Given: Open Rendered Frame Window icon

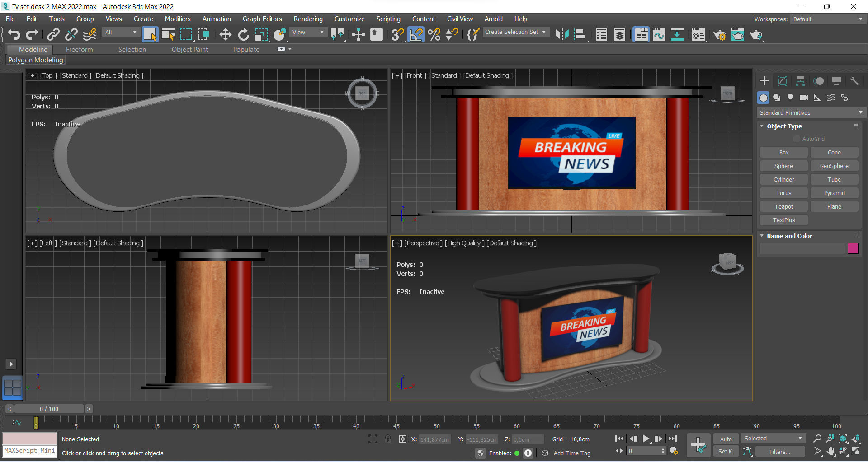Looking at the screenshot, I should tap(738, 34).
